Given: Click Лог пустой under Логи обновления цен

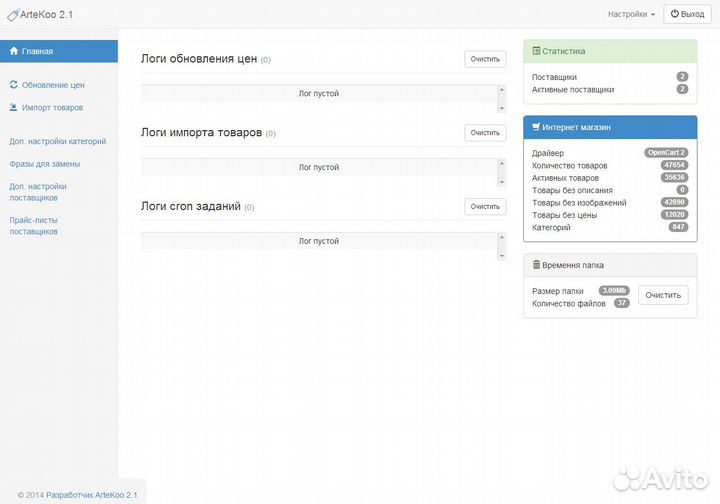Looking at the screenshot, I should pos(319,94).
